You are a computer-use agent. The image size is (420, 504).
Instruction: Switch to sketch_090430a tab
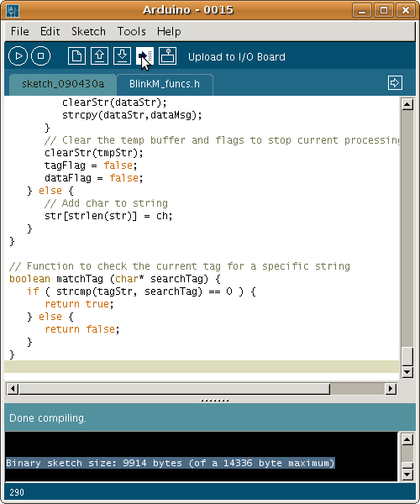coord(63,84)
